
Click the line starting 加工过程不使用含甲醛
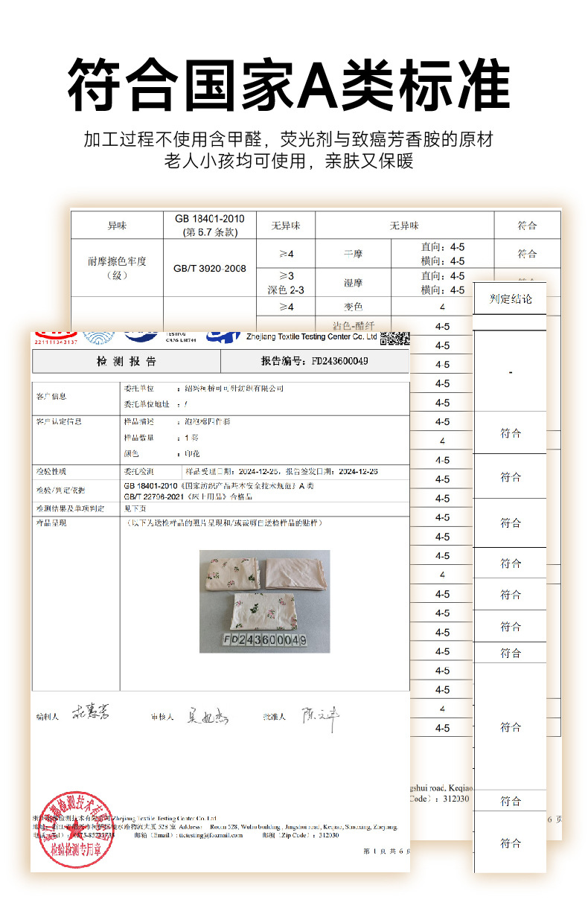289,140
